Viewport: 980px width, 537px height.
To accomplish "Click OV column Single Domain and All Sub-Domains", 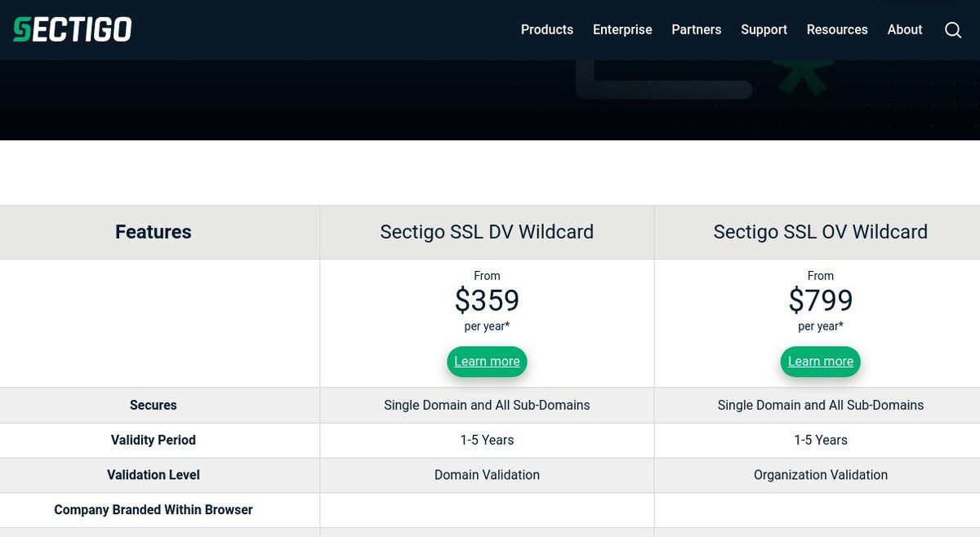I will [821, 405].
